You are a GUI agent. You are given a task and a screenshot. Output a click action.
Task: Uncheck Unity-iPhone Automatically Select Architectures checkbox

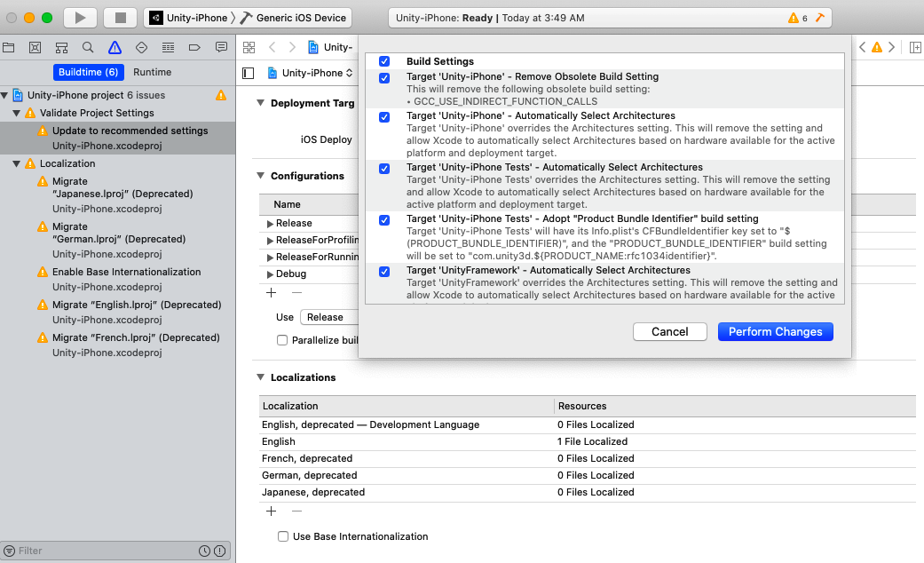[x=384, y=116]
